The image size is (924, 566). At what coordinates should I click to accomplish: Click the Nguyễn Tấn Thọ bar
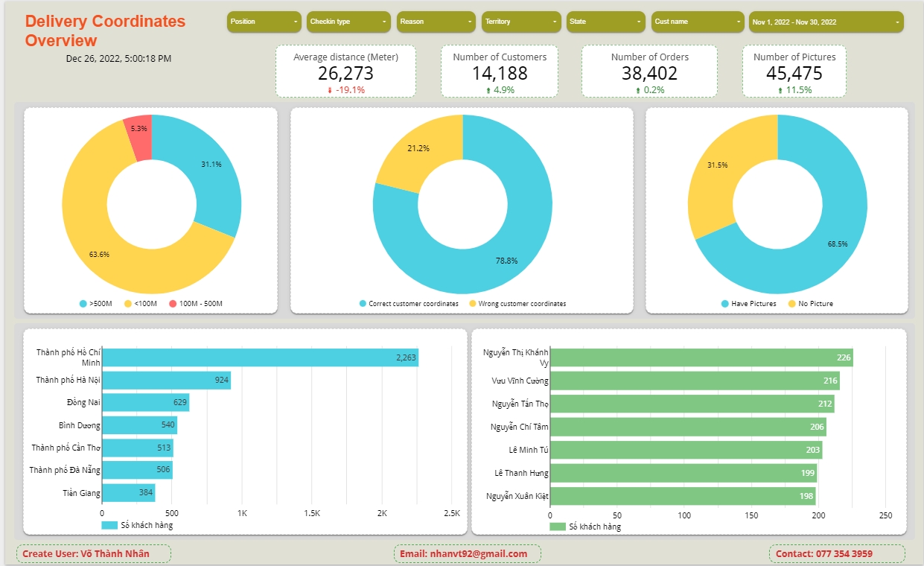pyautogui.click(x=692, y=404)
